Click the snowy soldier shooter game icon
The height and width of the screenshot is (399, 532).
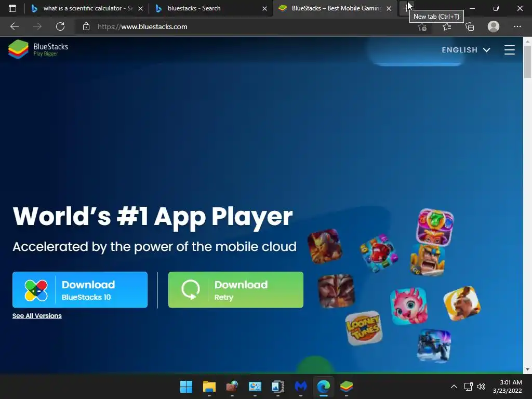click(x=434, y=345)
